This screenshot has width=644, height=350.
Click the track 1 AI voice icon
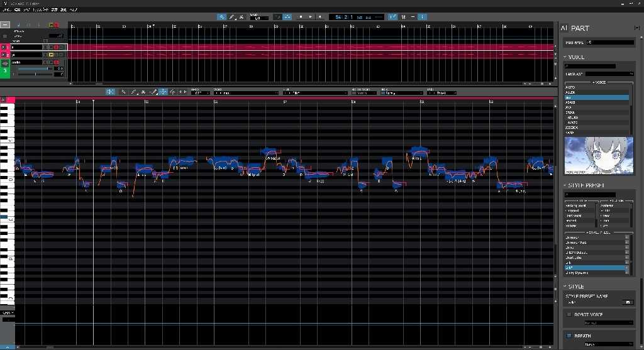(x=5, y=47)
